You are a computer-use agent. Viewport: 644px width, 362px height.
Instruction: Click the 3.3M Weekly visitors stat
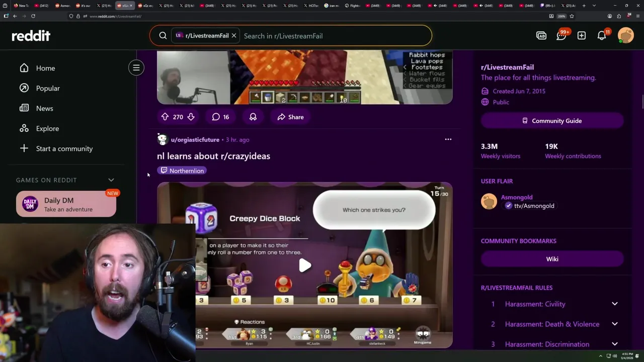501,150
